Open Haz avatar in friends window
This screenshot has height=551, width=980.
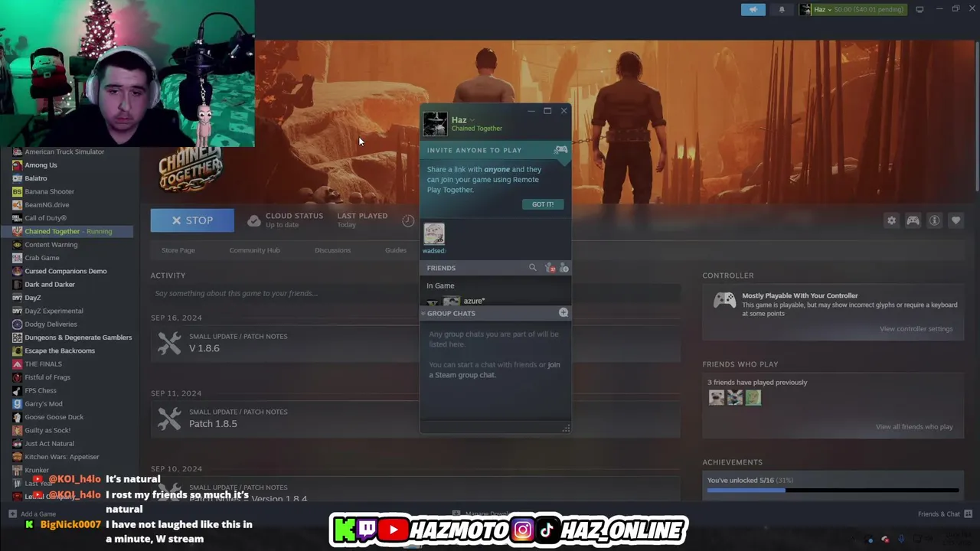pyautogui.click(x=435, y=124)
